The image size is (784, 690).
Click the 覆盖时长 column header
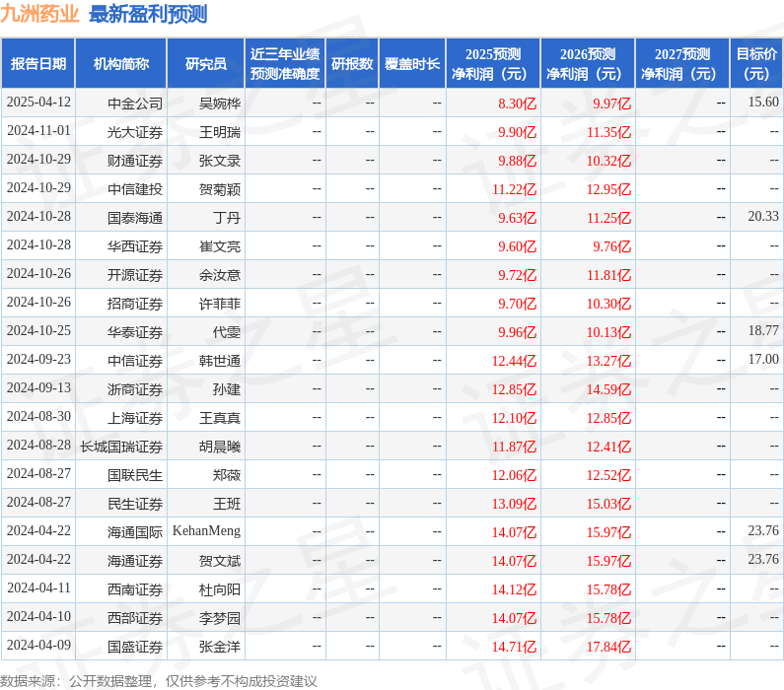[x=412, y=64]
